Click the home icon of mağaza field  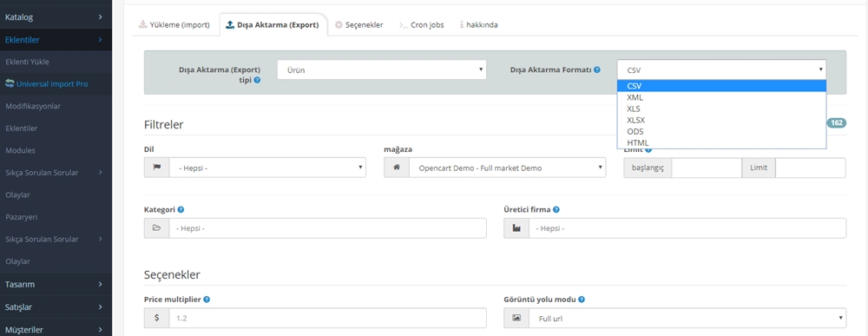click(397, 168)
